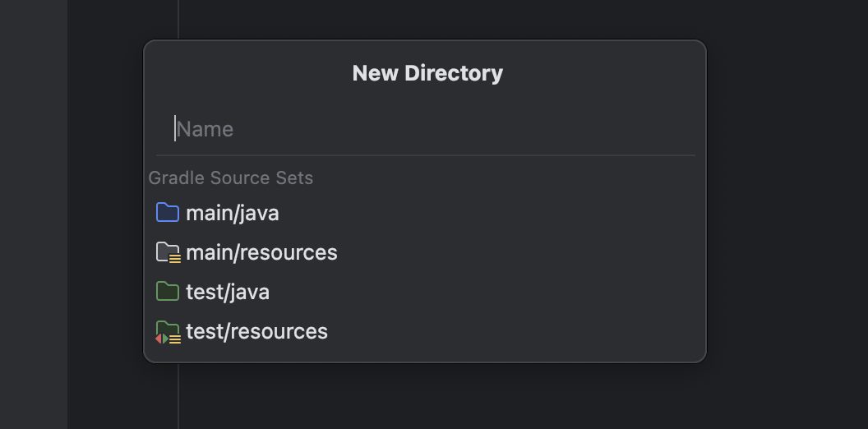Image resolution: width=868 pixels, height=429 pixels.
Task: Select the main/java source set
Action: (x=425, y=213)
